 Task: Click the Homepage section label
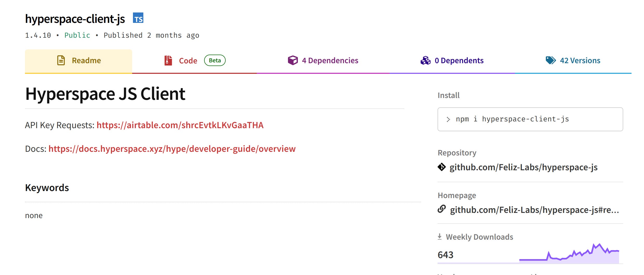pos(457,195)
